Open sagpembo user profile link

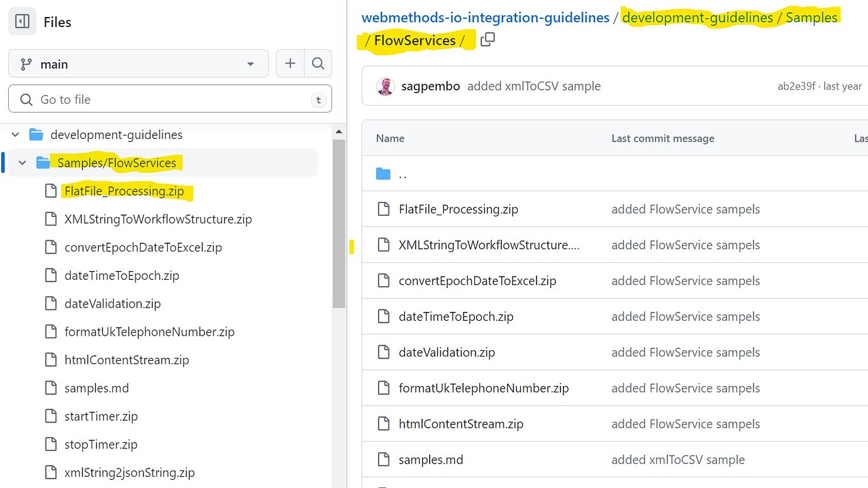[430, 86]
